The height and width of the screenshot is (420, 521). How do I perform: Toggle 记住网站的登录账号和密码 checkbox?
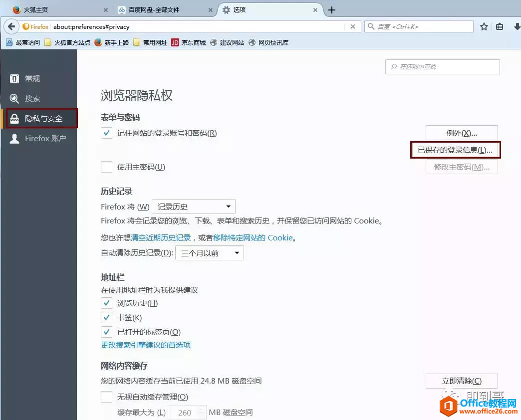[106, 133]
